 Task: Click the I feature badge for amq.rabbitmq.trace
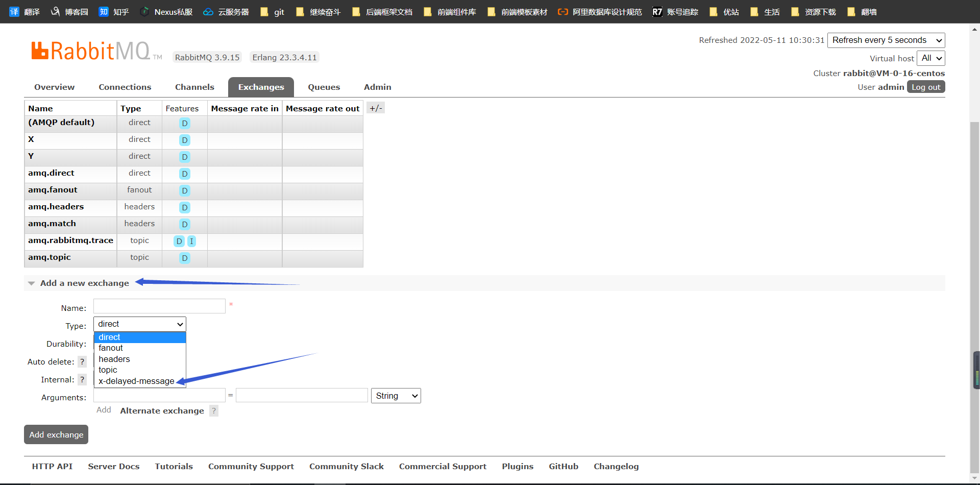pos(191,241)
